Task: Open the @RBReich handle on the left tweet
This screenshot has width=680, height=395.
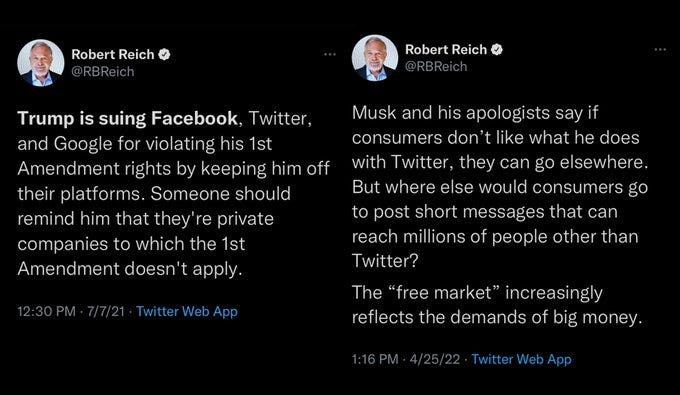Action: click(103, 72)
